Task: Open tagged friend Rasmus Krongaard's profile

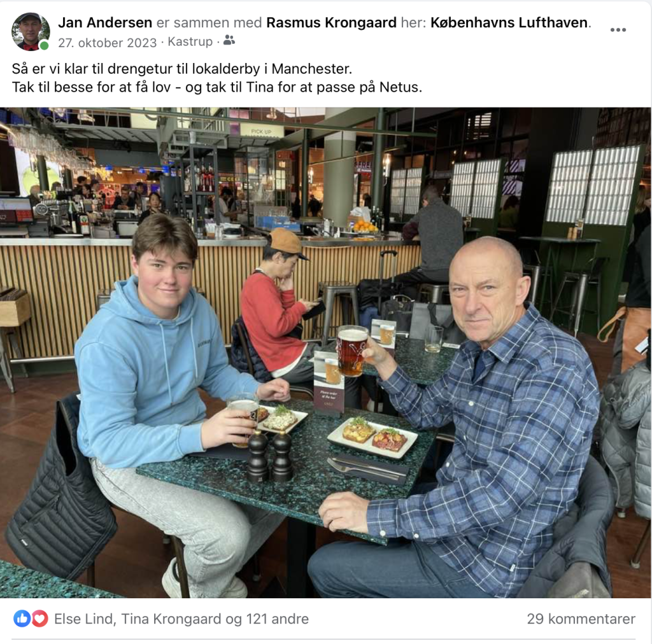Action: pos(331,22)
